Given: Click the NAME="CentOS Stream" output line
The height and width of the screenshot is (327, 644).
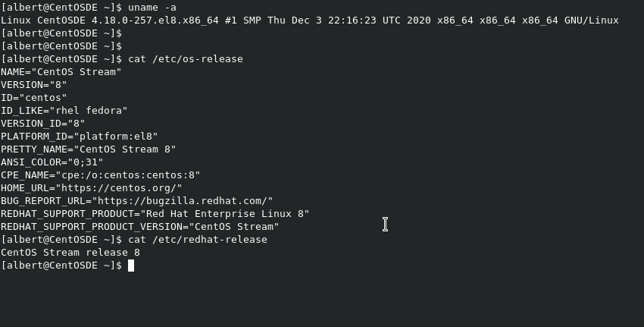Looking at the screenshot, I should click(61, 71).
